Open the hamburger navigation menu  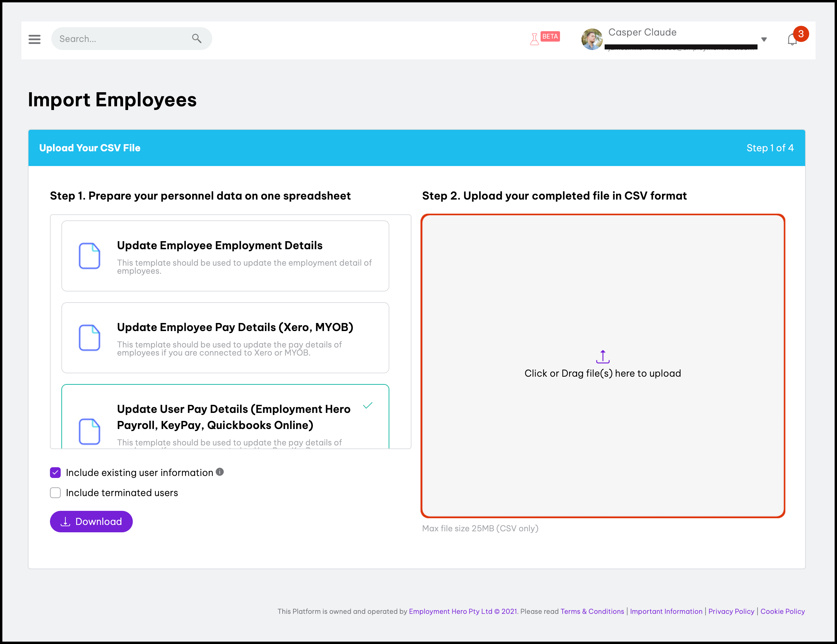35,39
